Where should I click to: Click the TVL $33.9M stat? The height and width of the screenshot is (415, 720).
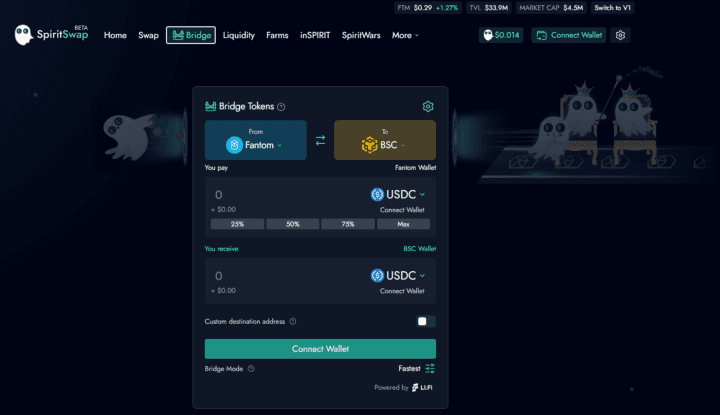[489, 8]
